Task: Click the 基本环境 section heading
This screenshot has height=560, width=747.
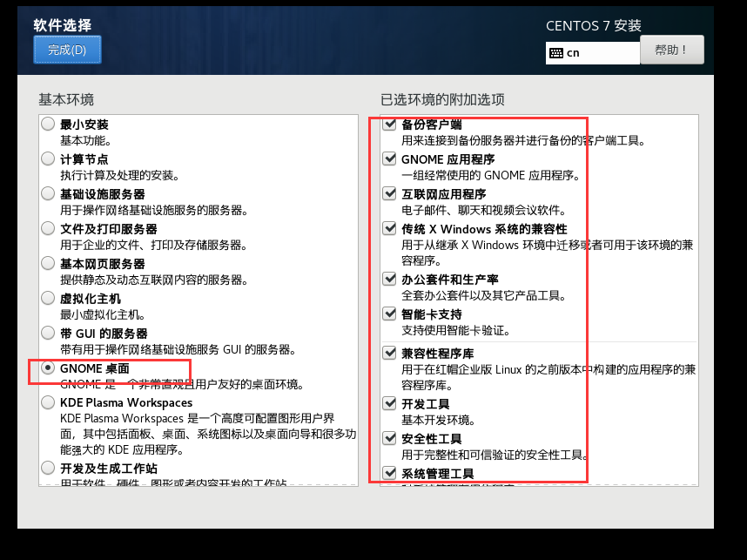Action: 66,99
